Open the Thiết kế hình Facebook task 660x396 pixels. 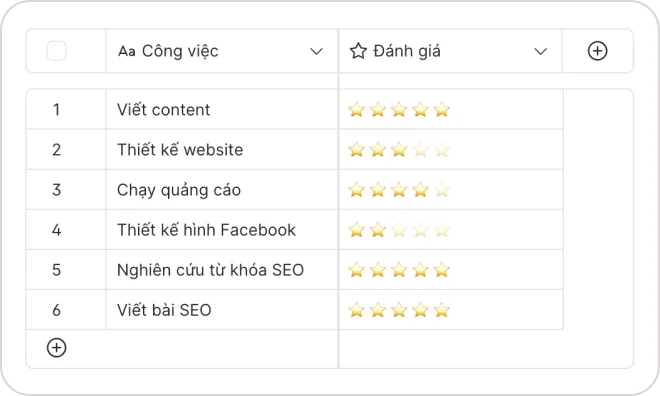point(222,230)
